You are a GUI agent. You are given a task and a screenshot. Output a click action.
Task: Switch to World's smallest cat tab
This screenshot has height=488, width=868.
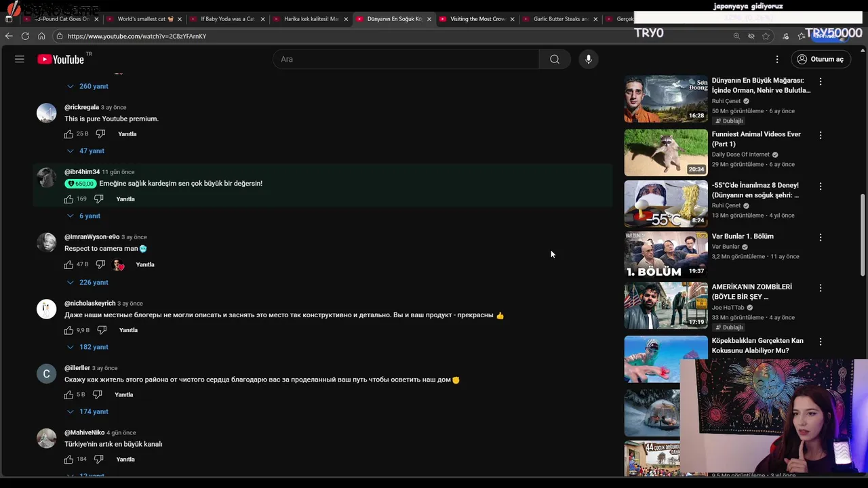click(x=144, y=19)
